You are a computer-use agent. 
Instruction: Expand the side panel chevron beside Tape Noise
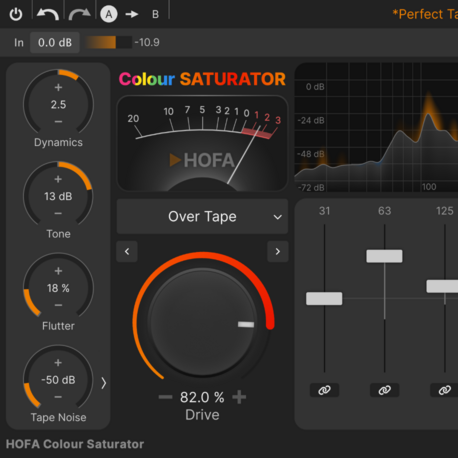pyautogui.click(x=104, y=383)
